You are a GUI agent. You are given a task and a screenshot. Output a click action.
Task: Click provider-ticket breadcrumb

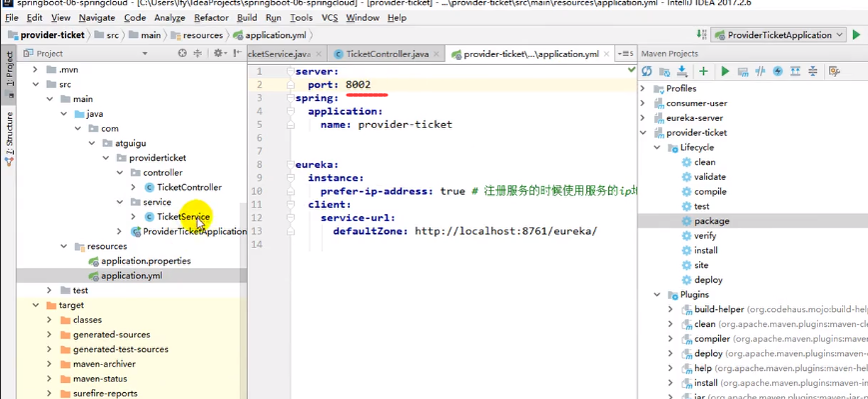pyautogui.click(x=47, y=35)
